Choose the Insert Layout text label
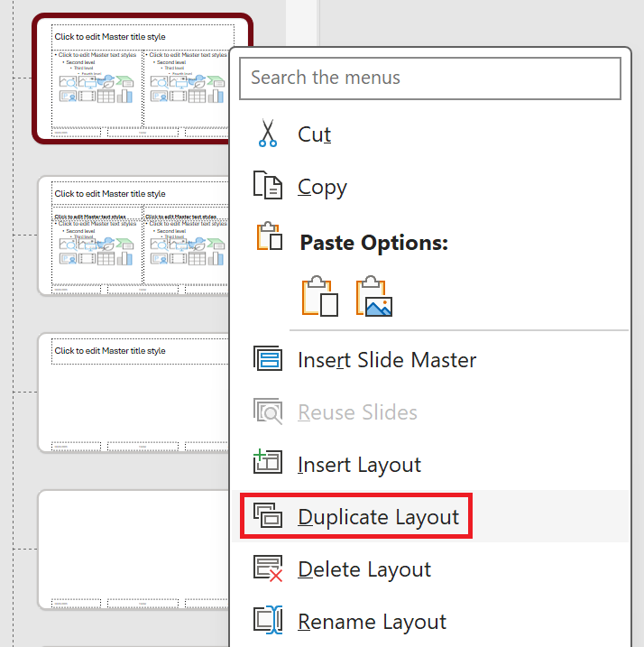 tap(359, 465)
